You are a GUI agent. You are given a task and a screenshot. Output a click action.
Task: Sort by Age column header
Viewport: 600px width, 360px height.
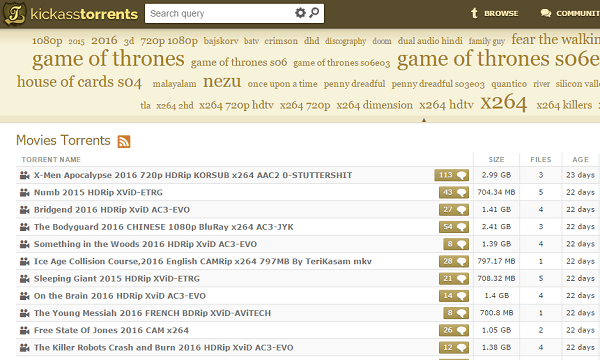(580, 160)
